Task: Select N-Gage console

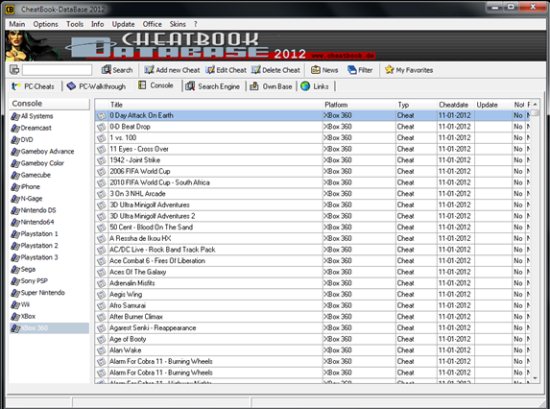Action: 27,199
